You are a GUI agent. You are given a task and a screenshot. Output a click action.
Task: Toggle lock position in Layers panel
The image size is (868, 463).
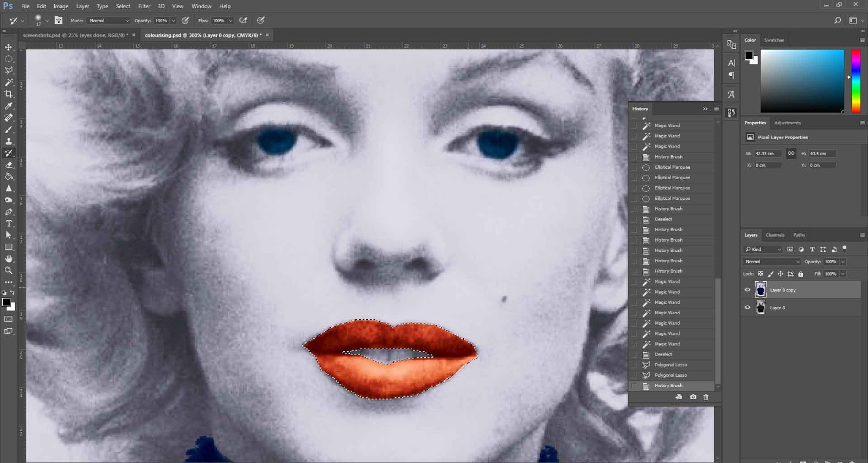[x=780, y=274]
